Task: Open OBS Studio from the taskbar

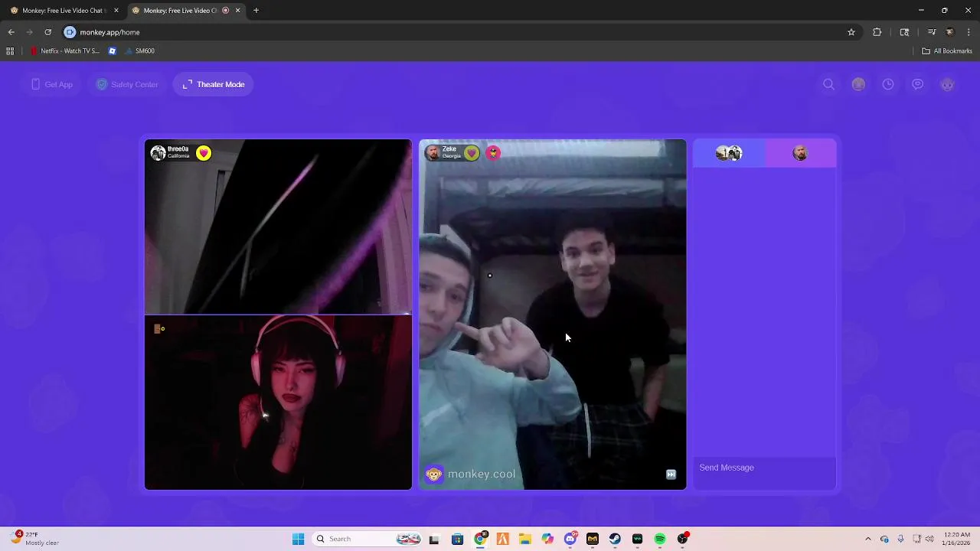Action: (682, 539)
